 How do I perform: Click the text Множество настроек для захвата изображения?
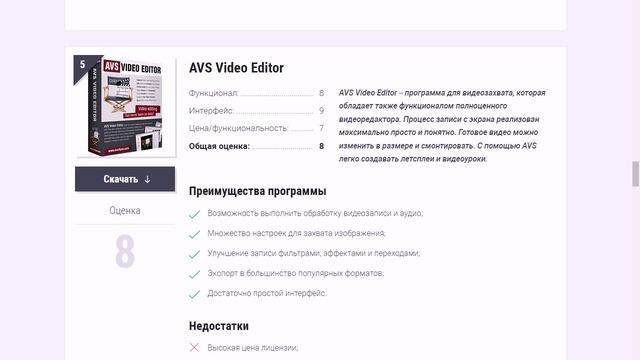296,233
